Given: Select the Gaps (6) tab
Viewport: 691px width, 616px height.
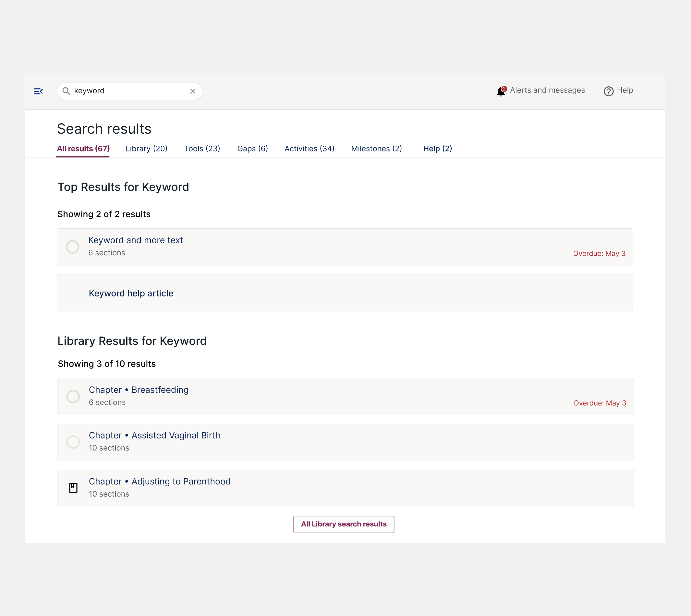Looking at the screenshot, I should (253, 149).
